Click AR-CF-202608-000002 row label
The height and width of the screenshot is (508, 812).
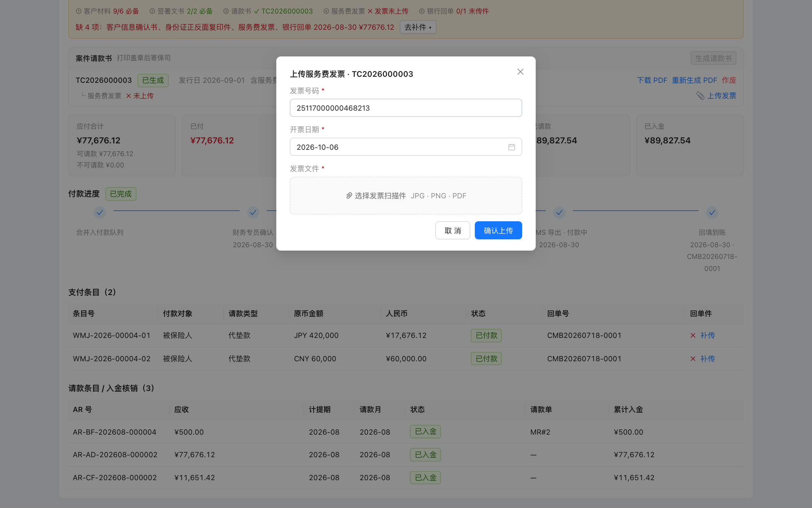(x=115, y=478)
